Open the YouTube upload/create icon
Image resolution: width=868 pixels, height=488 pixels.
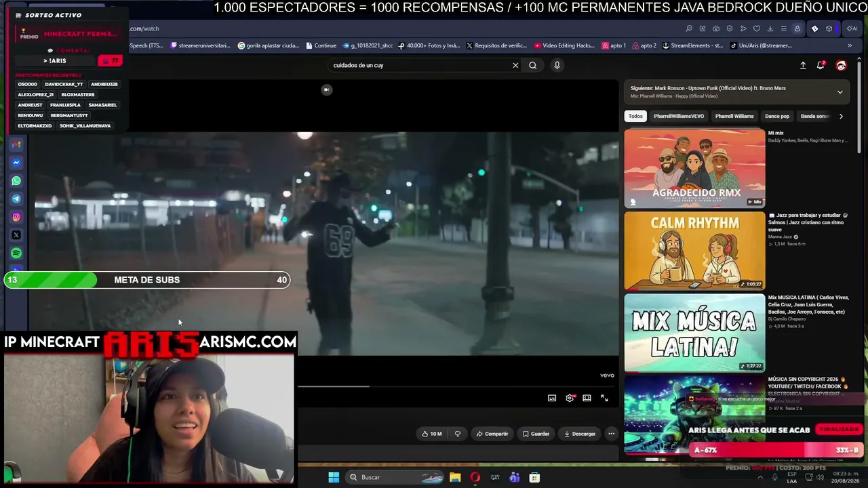pyautogui.click(x=803, y=65)
